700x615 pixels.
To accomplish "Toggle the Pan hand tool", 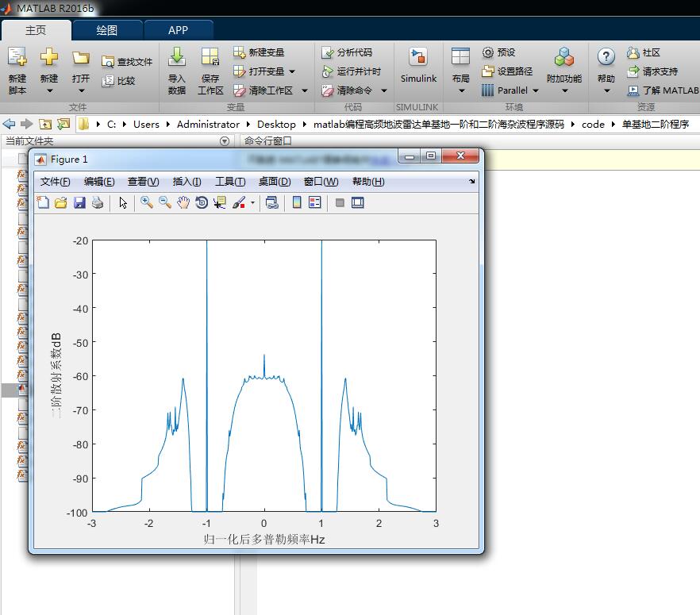I will tap(183, 202).
